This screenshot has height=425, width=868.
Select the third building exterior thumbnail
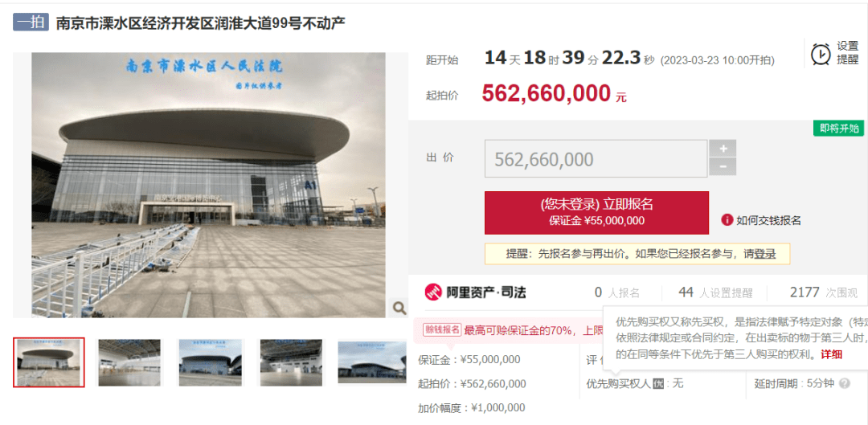point(210,362)
